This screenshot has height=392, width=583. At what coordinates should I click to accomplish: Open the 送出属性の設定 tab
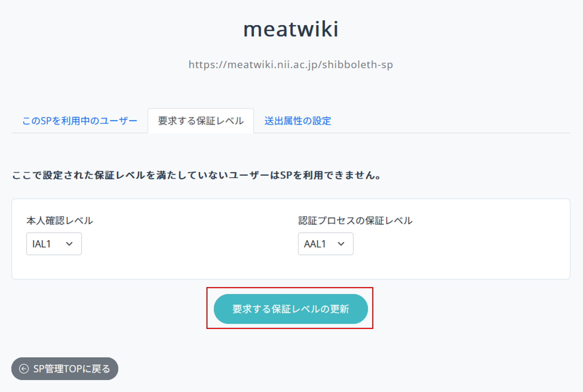tap(298, 121)
